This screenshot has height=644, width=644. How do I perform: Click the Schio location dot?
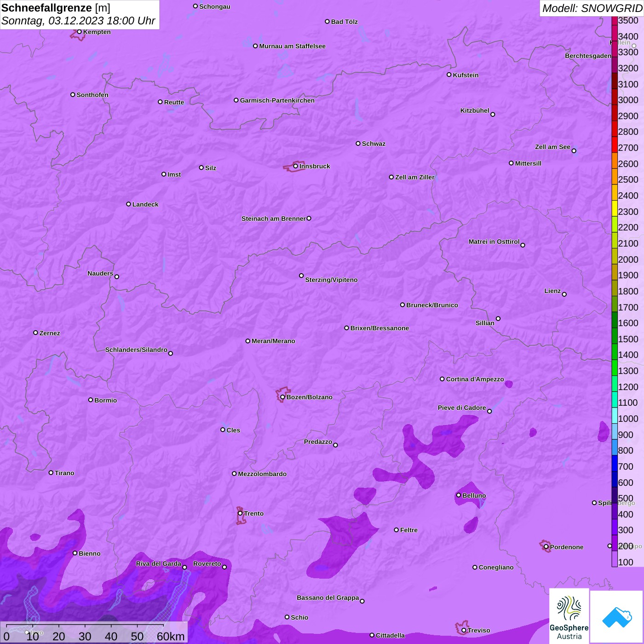pos(287,617)
